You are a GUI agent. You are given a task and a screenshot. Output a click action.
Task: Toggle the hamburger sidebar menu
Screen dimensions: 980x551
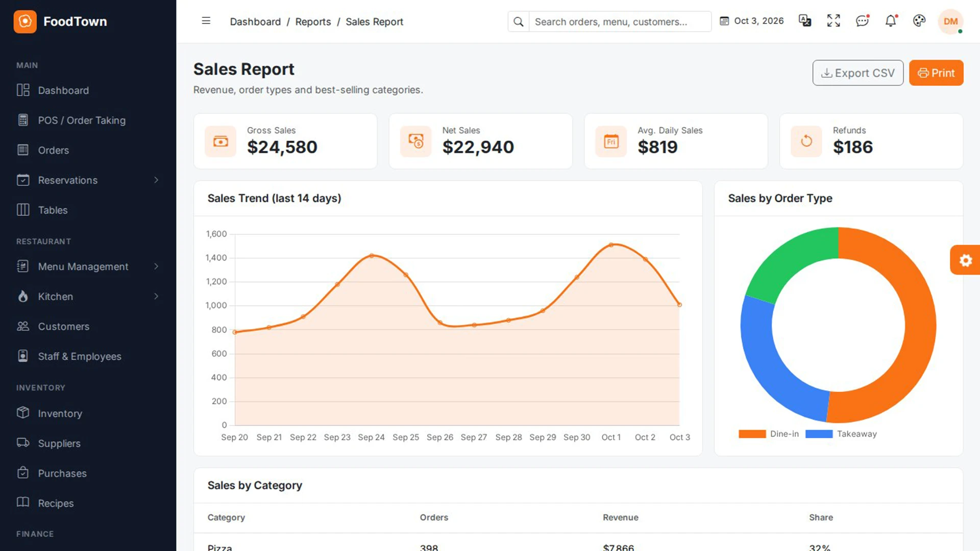pyautogui.click(x=206, y=21)
